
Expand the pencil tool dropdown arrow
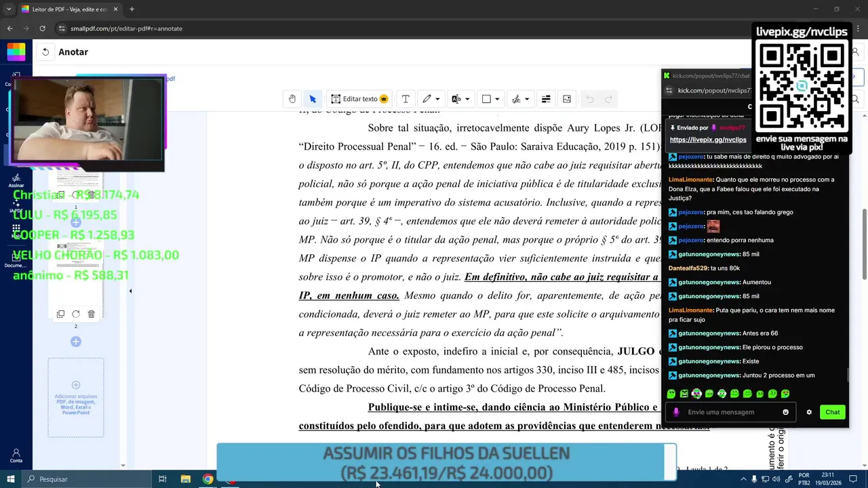[x=438, y=99]
